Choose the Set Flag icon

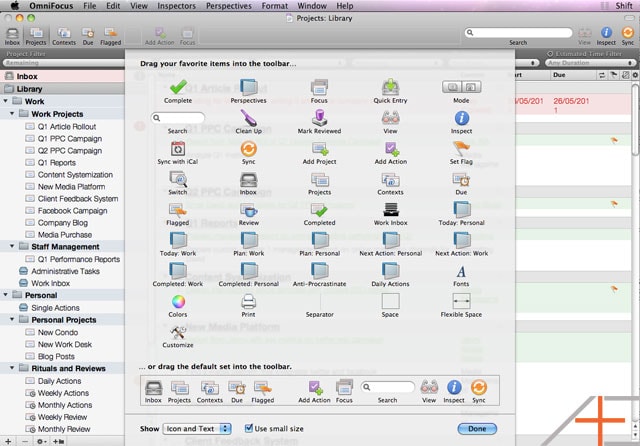coord(461,149)
